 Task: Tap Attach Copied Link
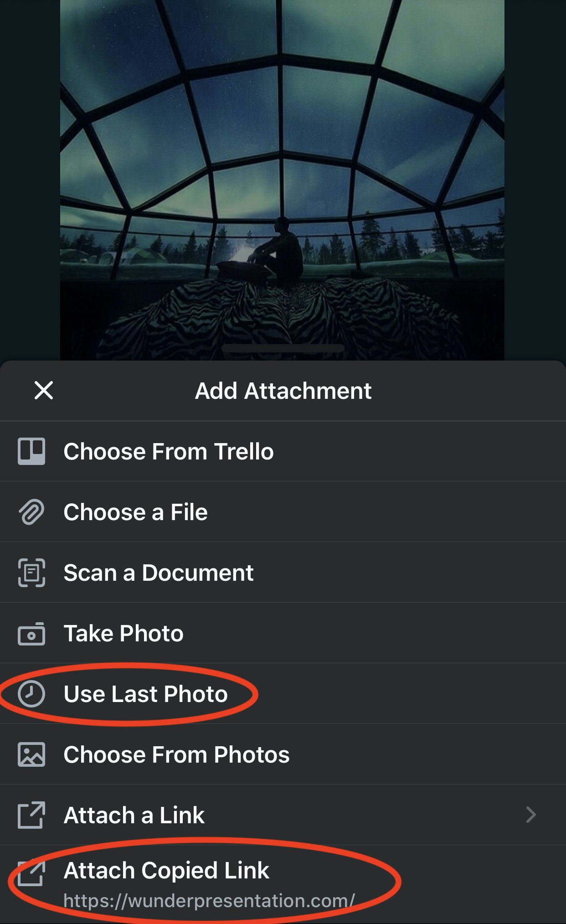click(x=166, y=871)
